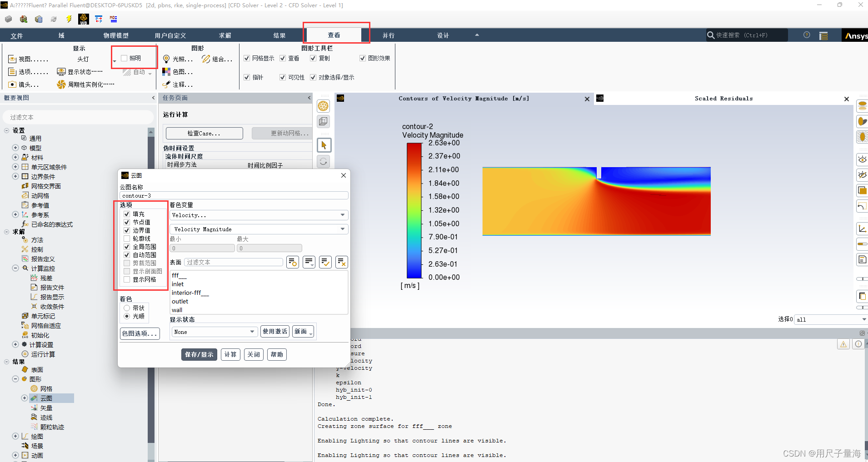This screenshot has width=868, height=462.
Task: Select 带状 coloring radio button
Action: (127, 308)
